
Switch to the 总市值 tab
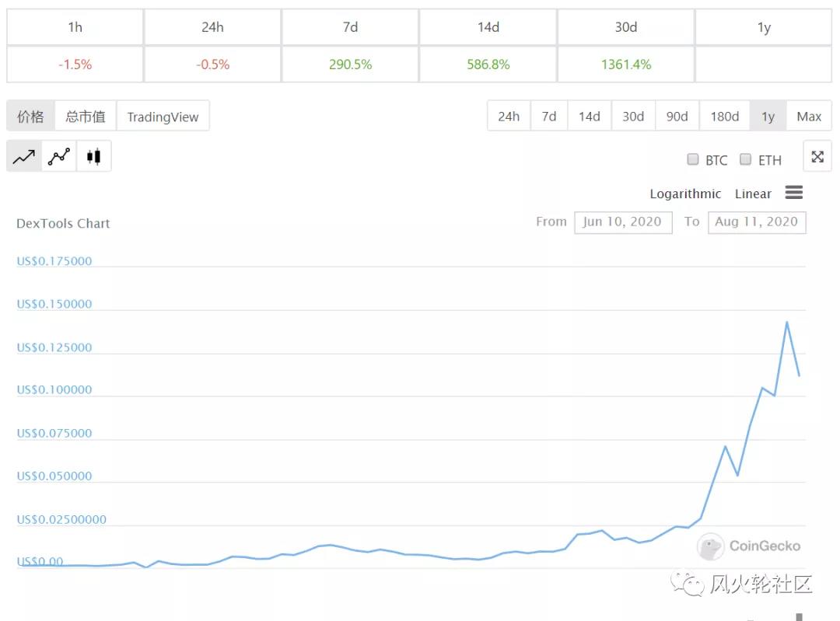click(x=86, y=116)
